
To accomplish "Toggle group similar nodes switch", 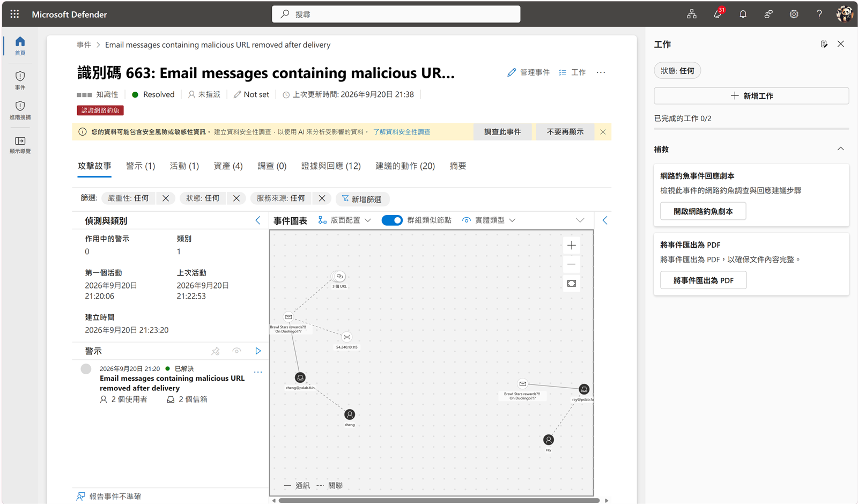I will (x=392, y=220).
